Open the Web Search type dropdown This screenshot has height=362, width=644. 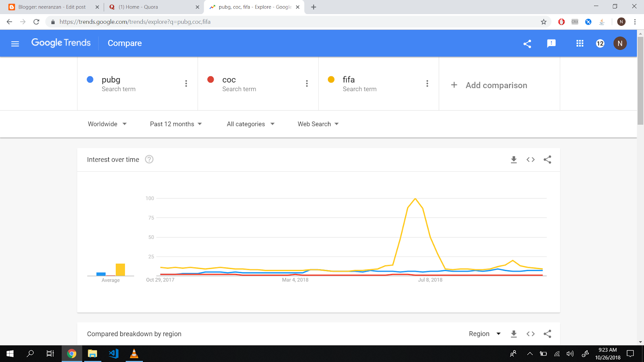(x=318, y=124)
